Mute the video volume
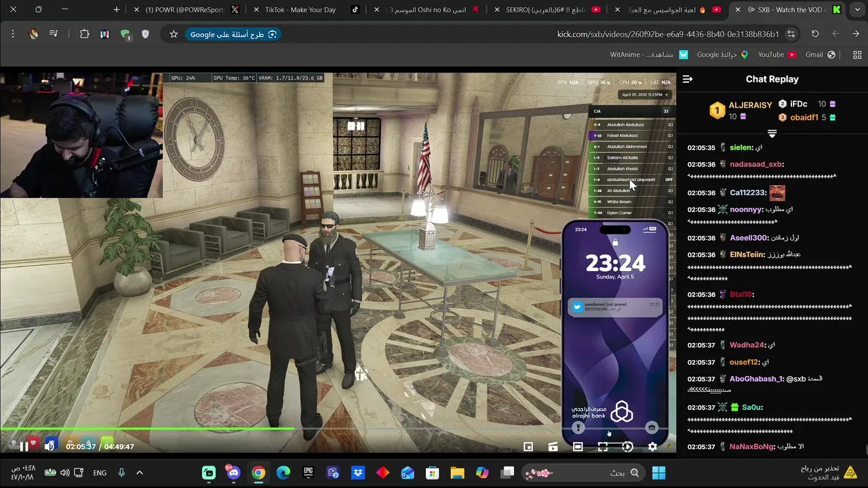Image resolution: width=868 pixels, height=488 pixels. coord(50,447)
